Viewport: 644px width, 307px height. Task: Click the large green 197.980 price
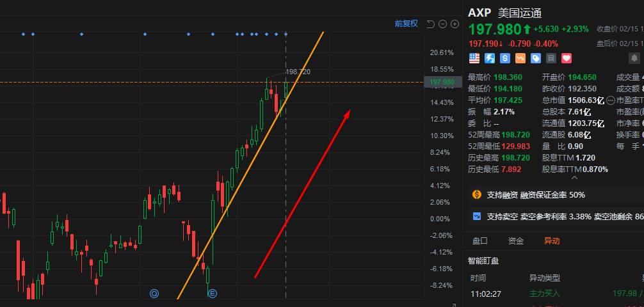(x=494, y=29)
